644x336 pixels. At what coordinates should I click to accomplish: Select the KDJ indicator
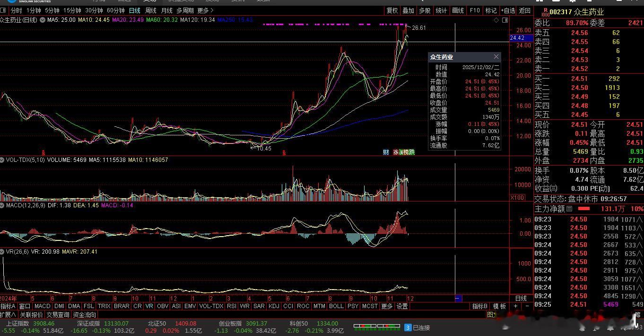(274, 306)
